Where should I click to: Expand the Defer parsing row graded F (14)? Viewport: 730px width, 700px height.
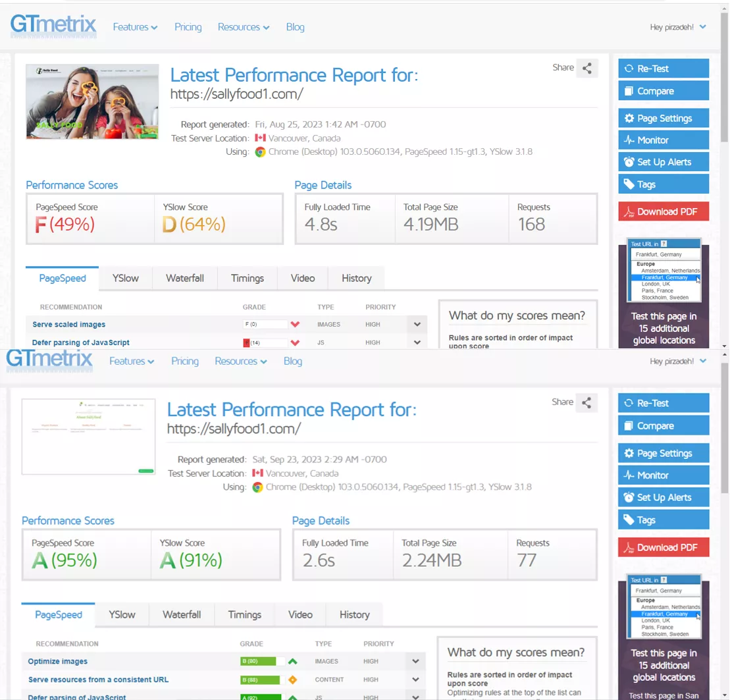pyautogui.click(x=417, y=342)
